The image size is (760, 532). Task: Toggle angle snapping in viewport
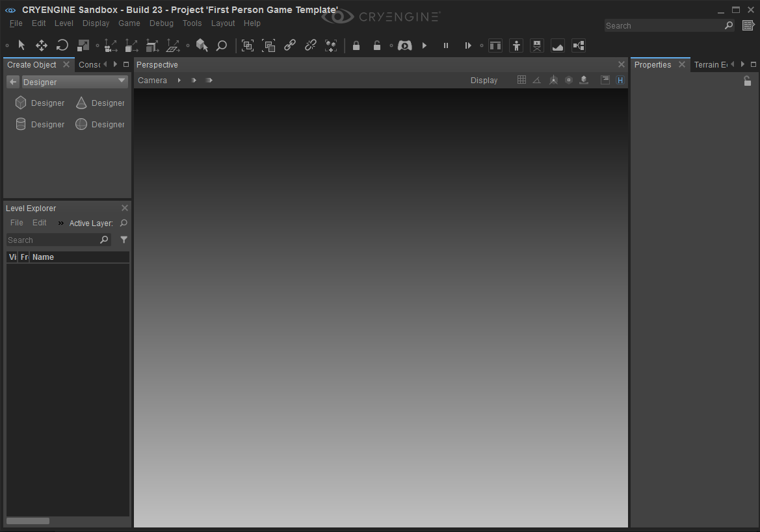536,80
